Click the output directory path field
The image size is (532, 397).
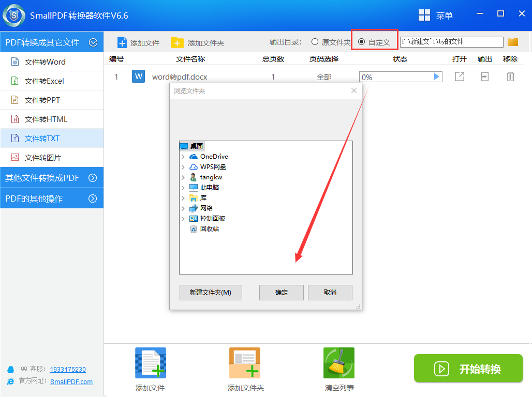coord(452,42)
